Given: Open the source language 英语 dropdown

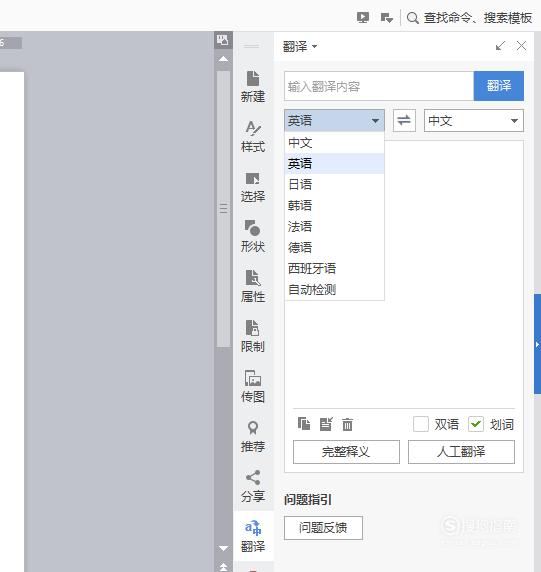Looking at the screenshot, I should coord(334,120).
